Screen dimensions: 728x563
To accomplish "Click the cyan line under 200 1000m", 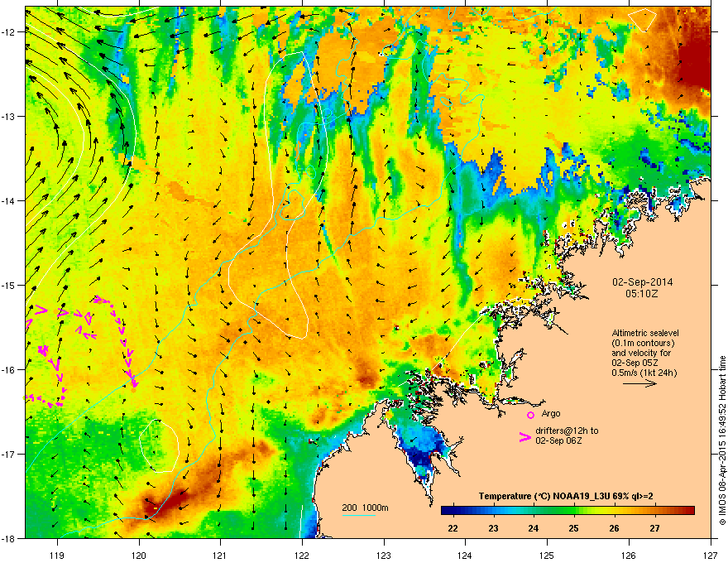I will 359,516.
